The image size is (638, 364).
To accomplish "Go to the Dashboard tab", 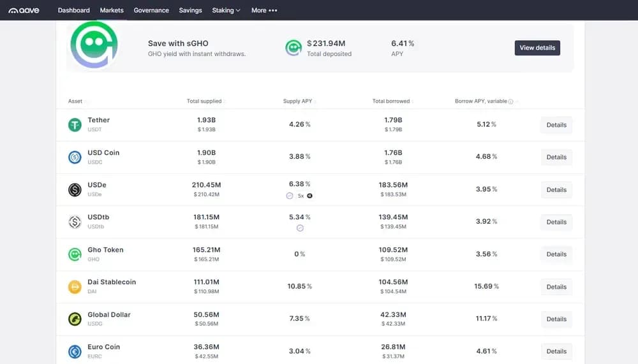I will pos(73,10).
